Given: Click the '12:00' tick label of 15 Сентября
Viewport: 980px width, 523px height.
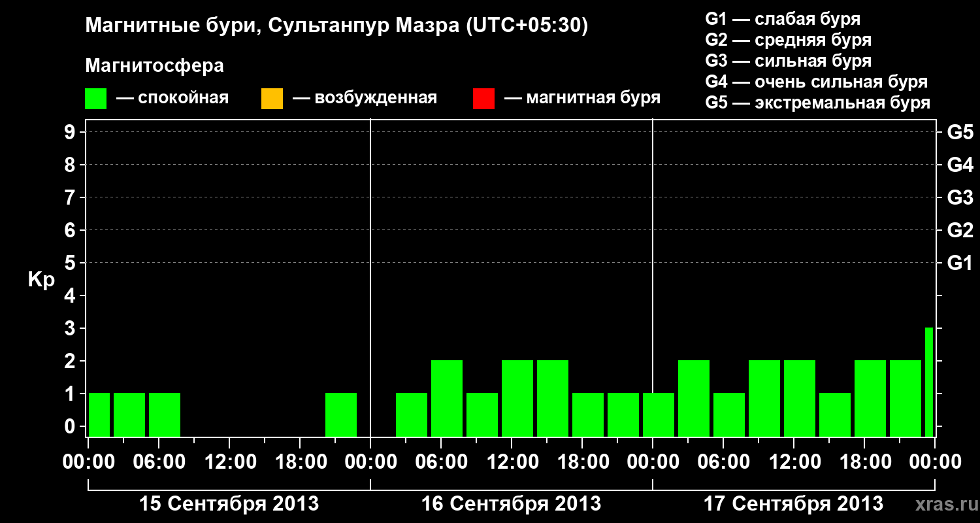Looking at the screenshot, I should pos(229,462).
